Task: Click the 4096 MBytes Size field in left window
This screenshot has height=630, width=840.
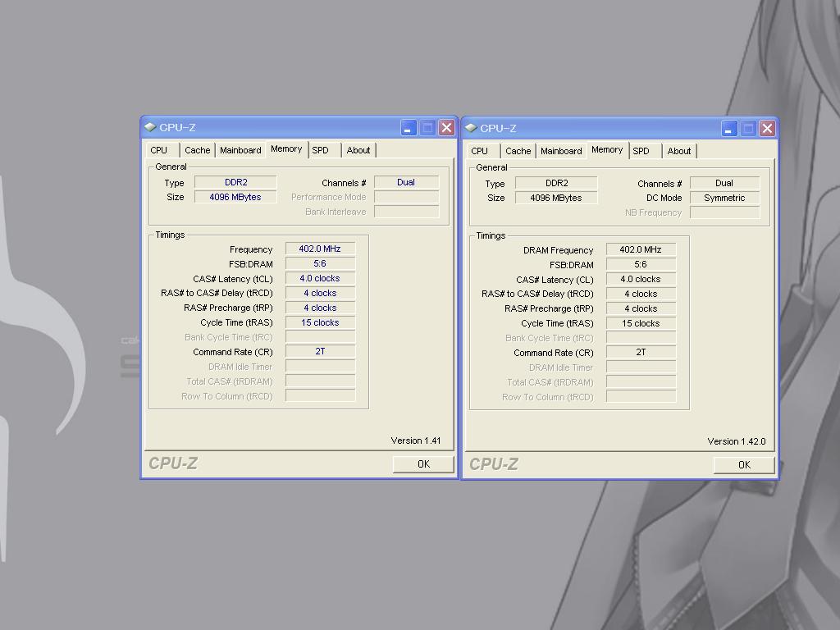Action: (235, 197)
